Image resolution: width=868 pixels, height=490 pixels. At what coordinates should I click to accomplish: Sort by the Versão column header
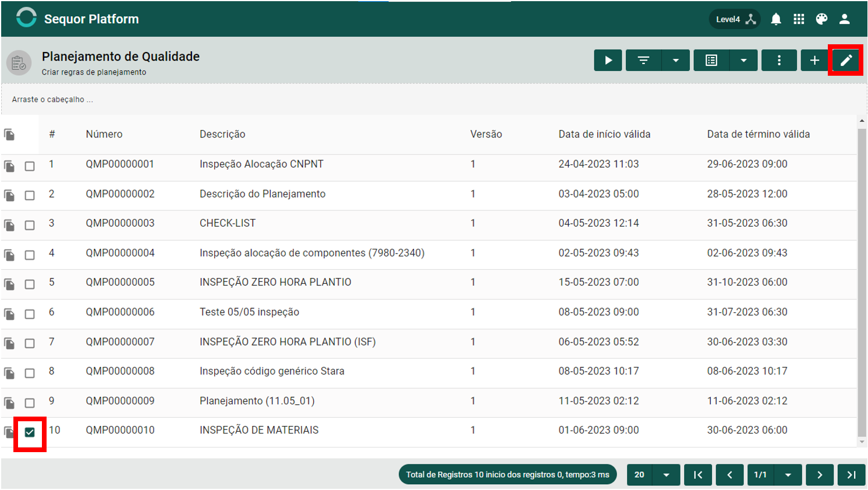[x=486, y=134]
